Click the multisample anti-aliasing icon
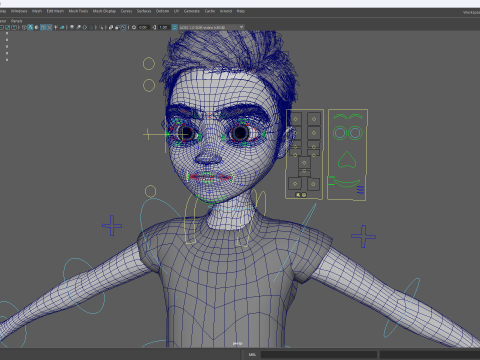This screenshot has height=360, width=480. [85, 27]
